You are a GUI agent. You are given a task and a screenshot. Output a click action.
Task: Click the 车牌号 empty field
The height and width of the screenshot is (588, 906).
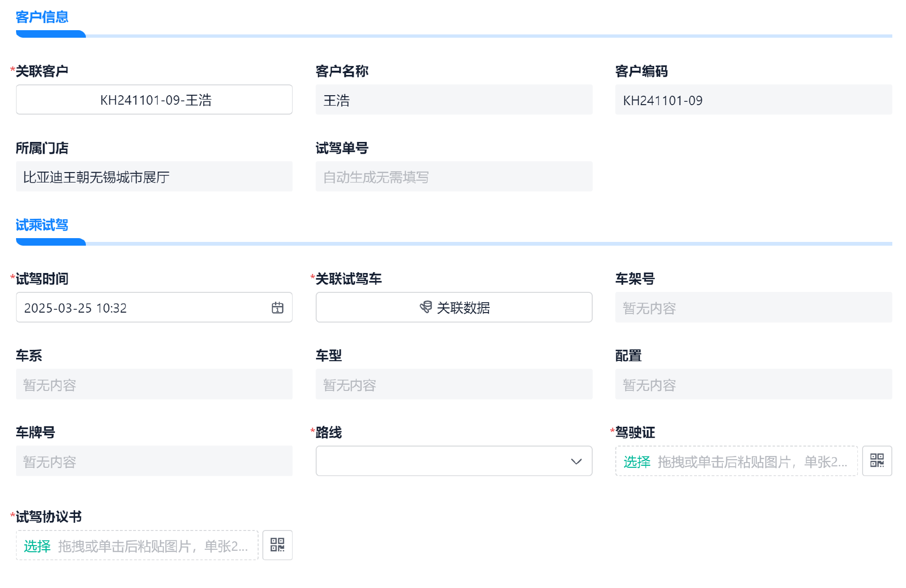154,462
